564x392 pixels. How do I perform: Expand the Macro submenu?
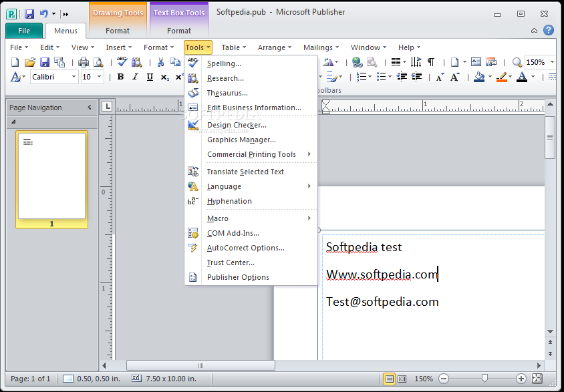pos(251,218)
